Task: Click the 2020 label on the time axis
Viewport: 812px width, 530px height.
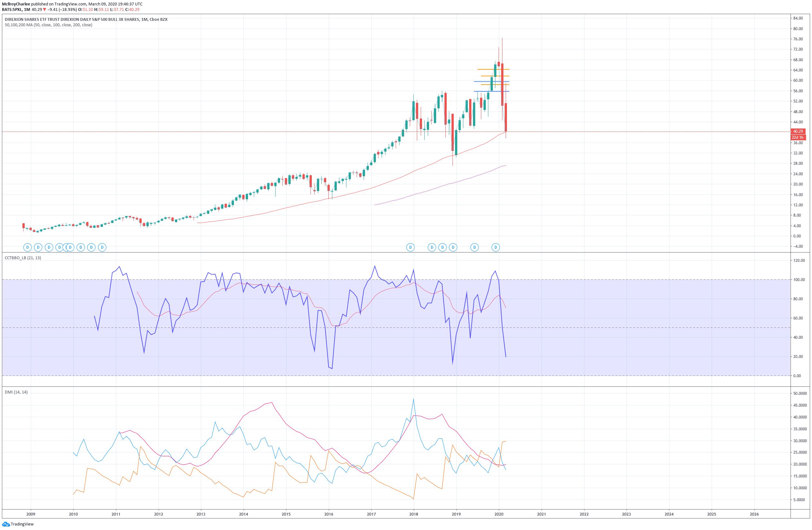Action: [x=499, y=514]
